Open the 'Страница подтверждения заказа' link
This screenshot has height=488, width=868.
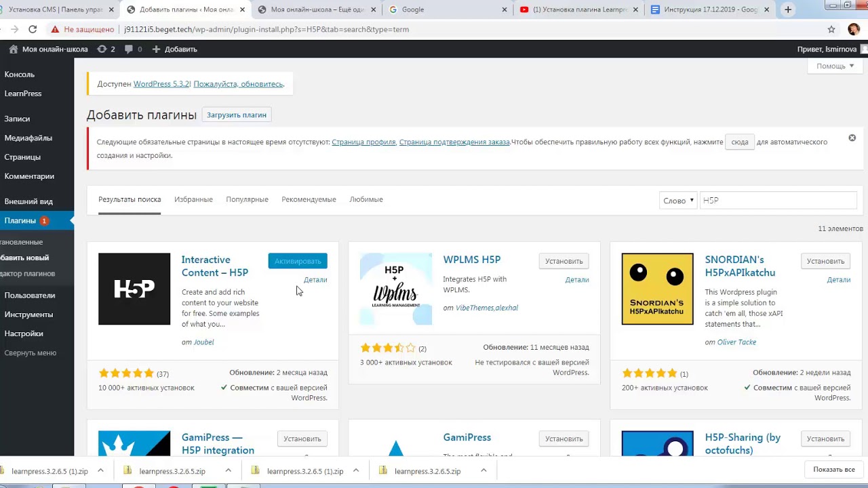(x=454, y=142)
